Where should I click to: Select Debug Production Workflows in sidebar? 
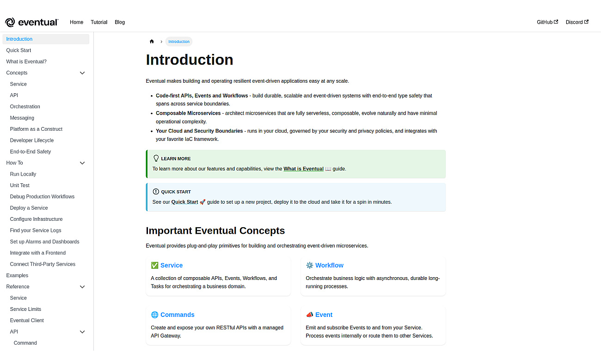42,197
